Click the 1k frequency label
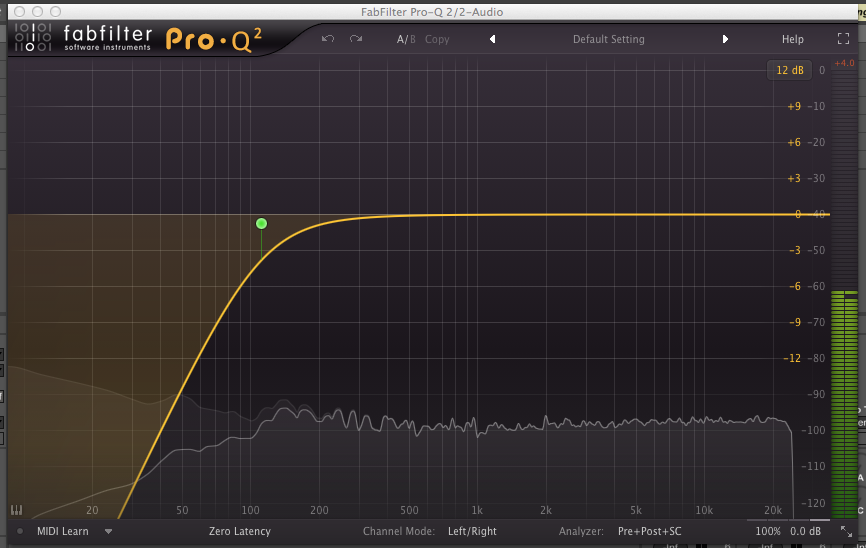866x548 pixels. [477, 510]
